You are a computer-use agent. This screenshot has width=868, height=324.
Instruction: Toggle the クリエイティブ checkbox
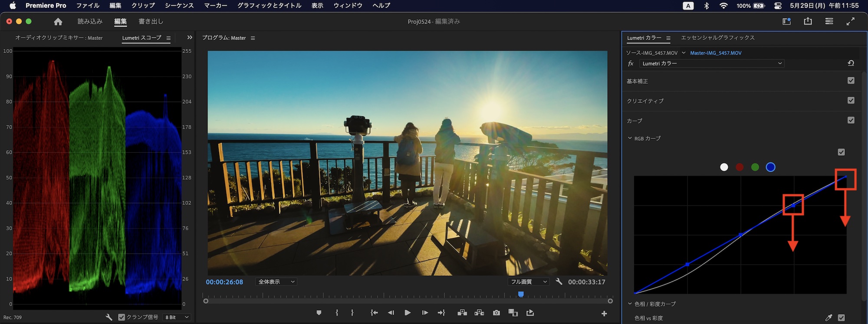pos(851,101)
